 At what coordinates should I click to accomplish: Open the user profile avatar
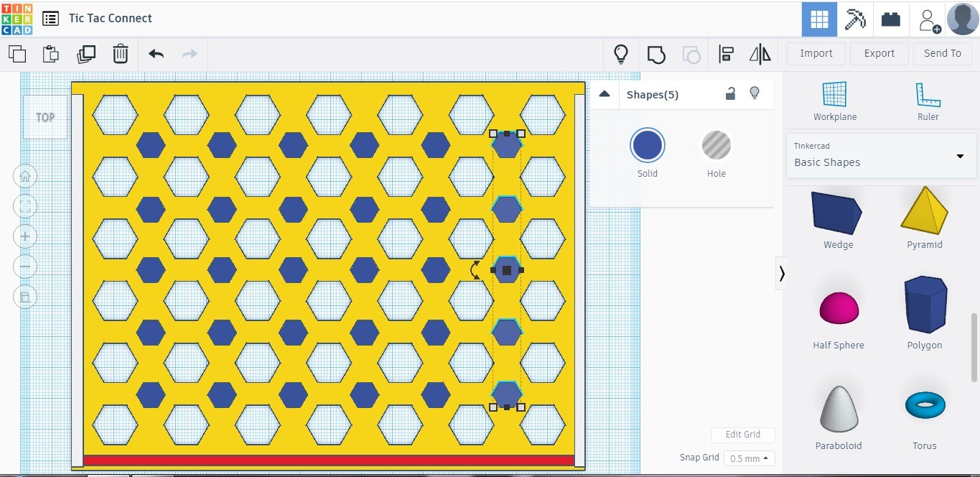(x=963, y=19)
